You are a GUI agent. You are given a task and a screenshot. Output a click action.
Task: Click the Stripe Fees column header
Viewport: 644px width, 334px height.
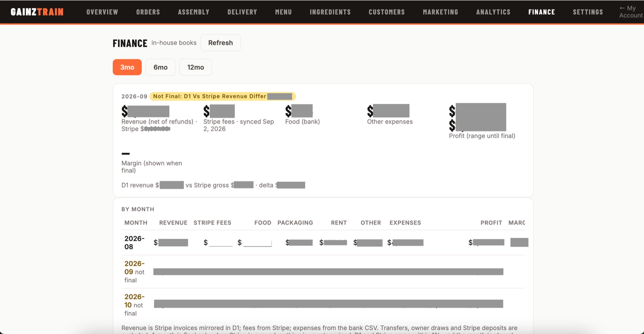pyautogui.click(x=212, y=222)
